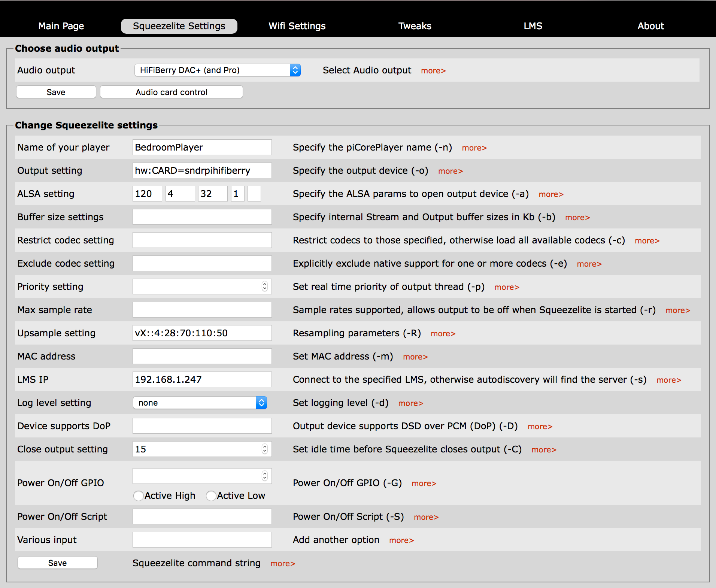
Task: Click Save under Squeezelite settings
Action: [58, 563]
